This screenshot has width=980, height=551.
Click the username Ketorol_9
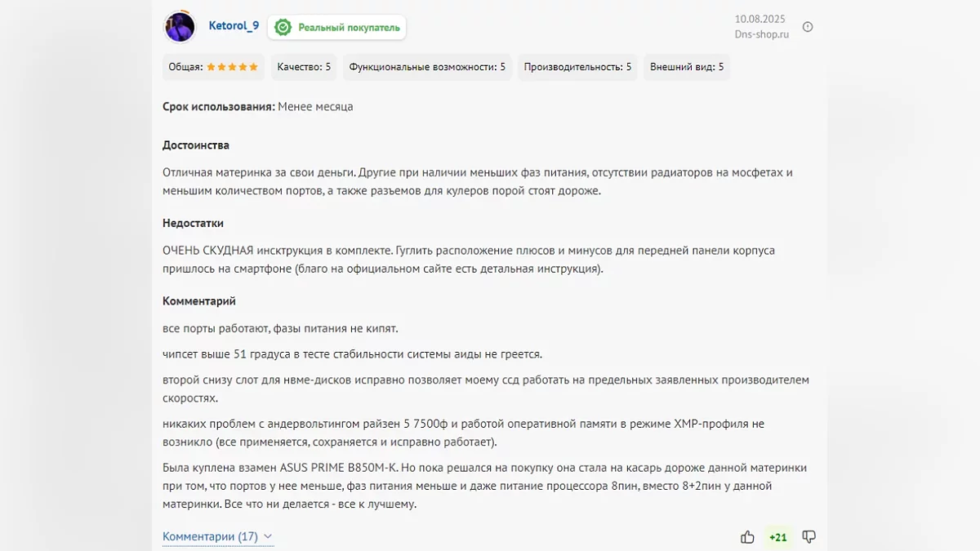[x=234, y=26]
